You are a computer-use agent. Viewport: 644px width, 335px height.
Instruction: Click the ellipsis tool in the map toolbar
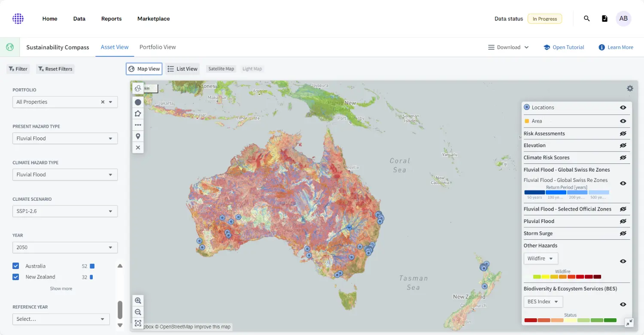point(138,125)
